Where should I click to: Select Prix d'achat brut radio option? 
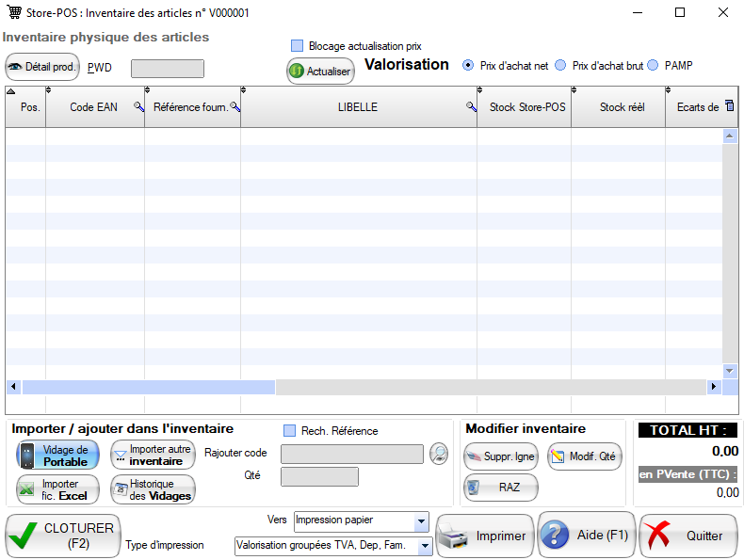560,66
